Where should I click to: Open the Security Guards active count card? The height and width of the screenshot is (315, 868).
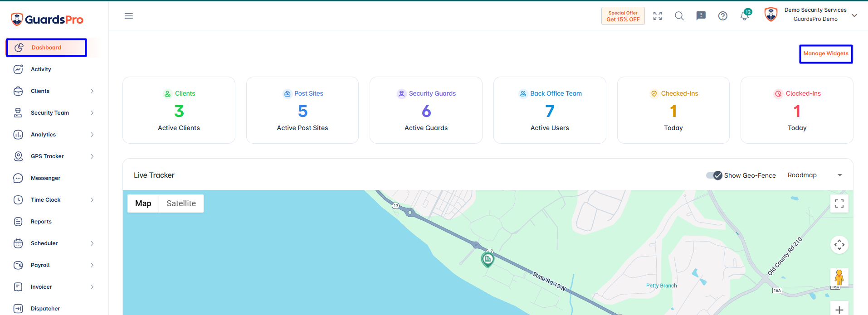[x=426, y=110]
